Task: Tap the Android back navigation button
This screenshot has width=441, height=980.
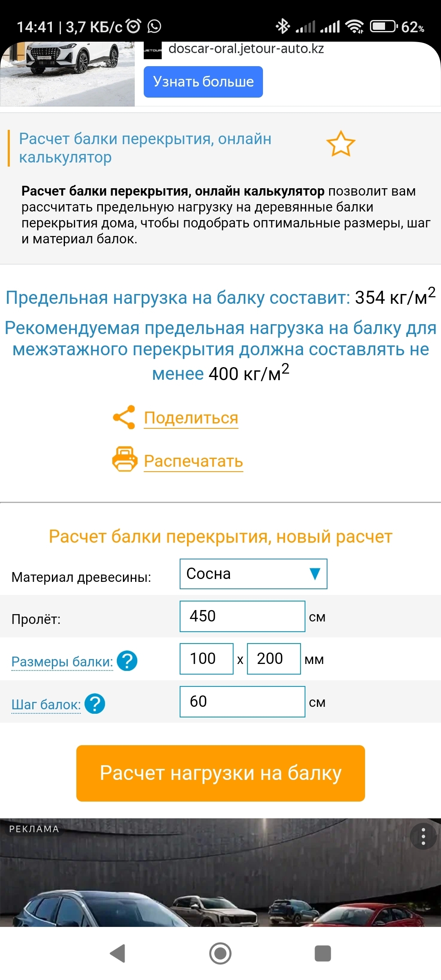Action: (118, 953)
